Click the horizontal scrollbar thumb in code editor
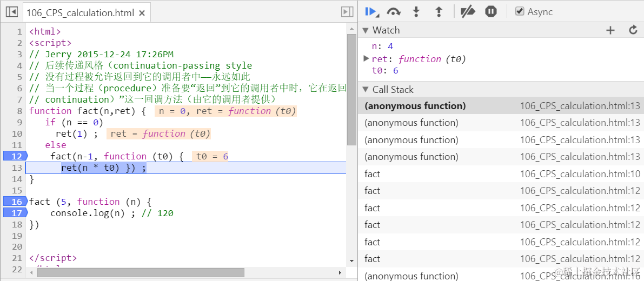Viewport: 644px width, 281px height. click(141, 272)
